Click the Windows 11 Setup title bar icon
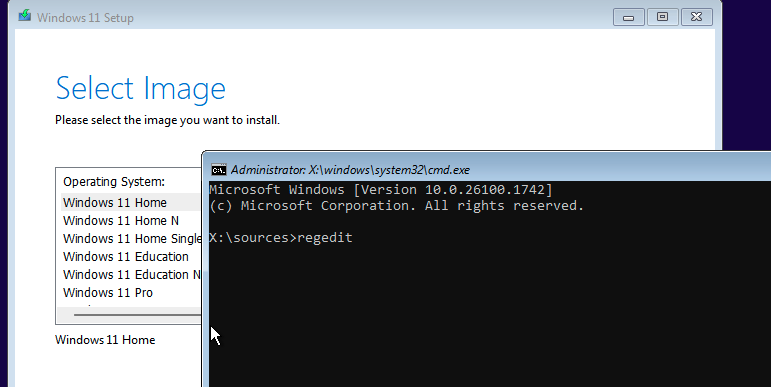771x387 pixels. (25, 16)
